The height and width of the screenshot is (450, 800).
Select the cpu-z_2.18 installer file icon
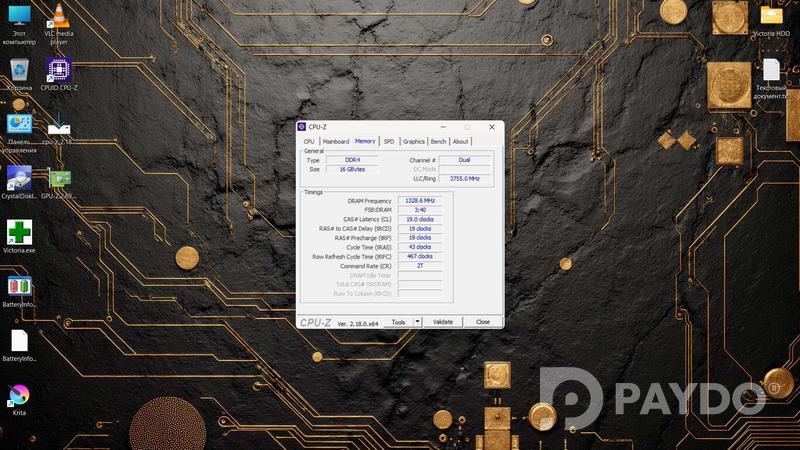coord(58,130)
